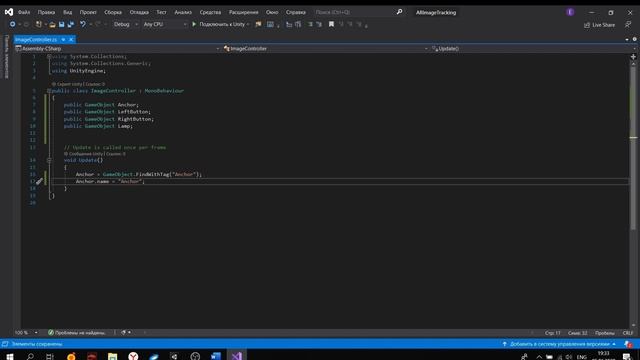Screen dimensions: 640x360
Task: Collapse the Update method region
Action: [49, 160]
